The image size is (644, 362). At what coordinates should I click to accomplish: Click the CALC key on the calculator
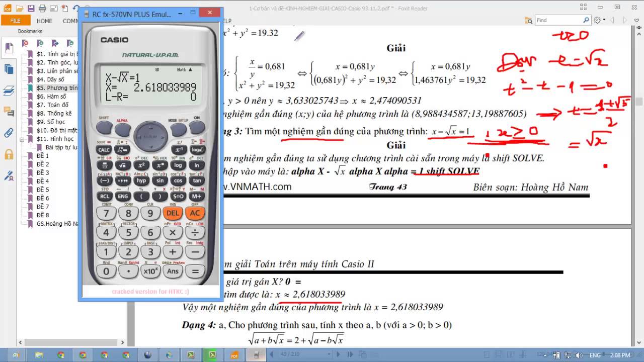point(104,150)
